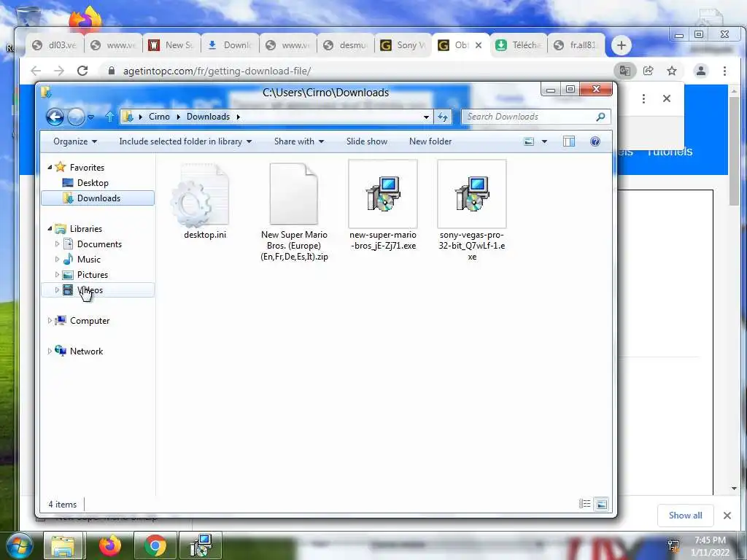Switch to the Téléch Chrome tab
Screen dimensions: 747x560
(x=519, y=45)
